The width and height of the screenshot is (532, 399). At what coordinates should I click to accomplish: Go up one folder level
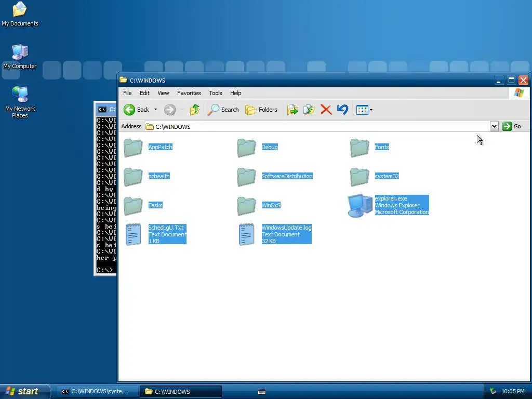(195, 110)
